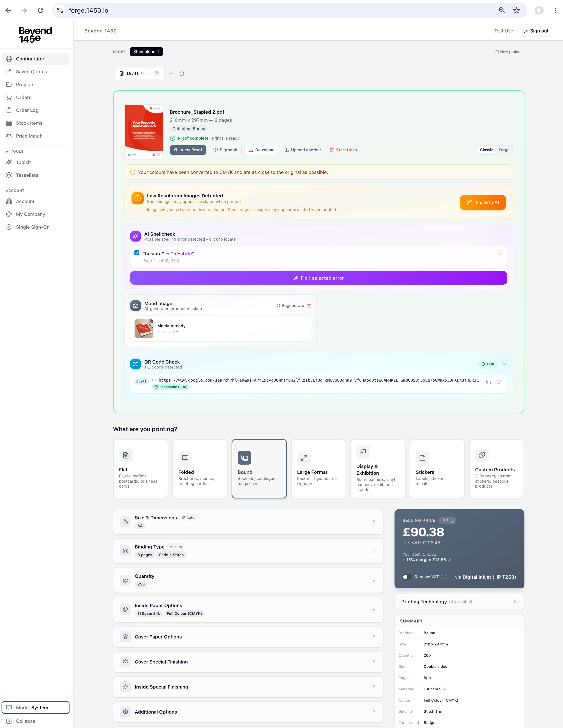Sign out of the account
The height and width of the screenshot is (728, 563).
(x=536, y=31)
